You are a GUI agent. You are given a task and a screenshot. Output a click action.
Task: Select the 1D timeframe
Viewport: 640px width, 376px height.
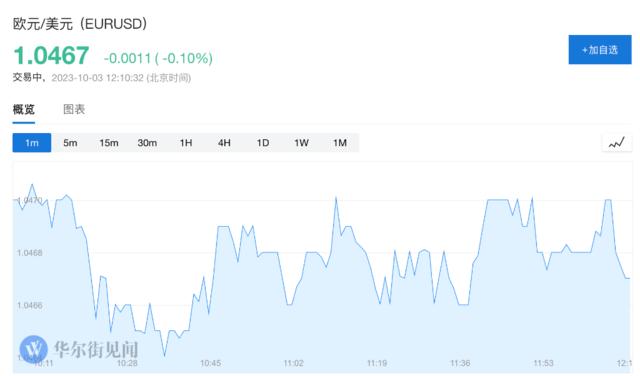pos(263,143)
